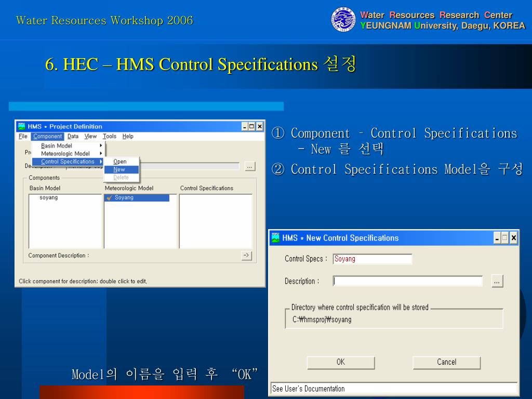
Task: Open the Tools menu
Action: coord(110,137)
